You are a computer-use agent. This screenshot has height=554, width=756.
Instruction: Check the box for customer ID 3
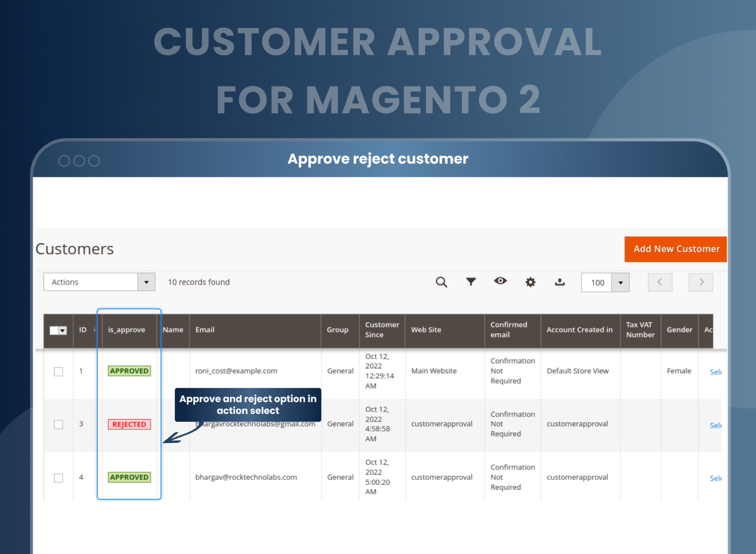[x=58, y=424]
